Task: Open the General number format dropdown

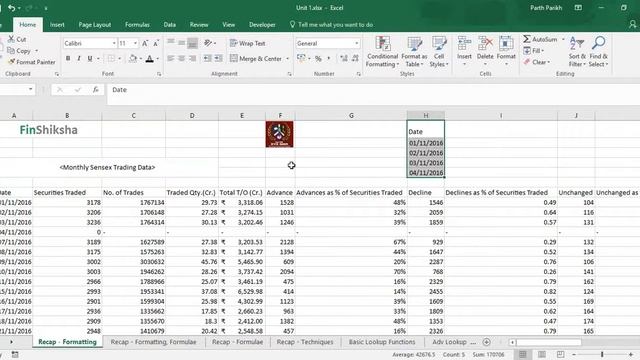Action: click(356, 43)
